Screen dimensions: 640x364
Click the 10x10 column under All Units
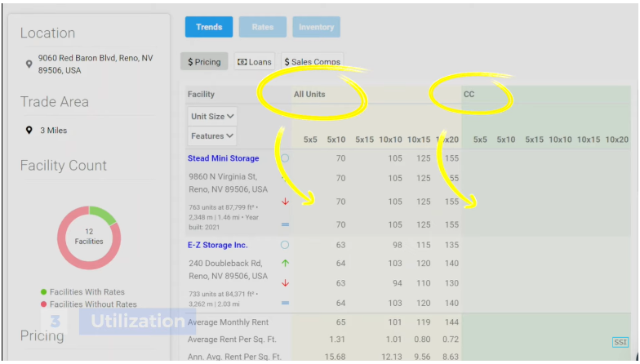pos(390,140)
